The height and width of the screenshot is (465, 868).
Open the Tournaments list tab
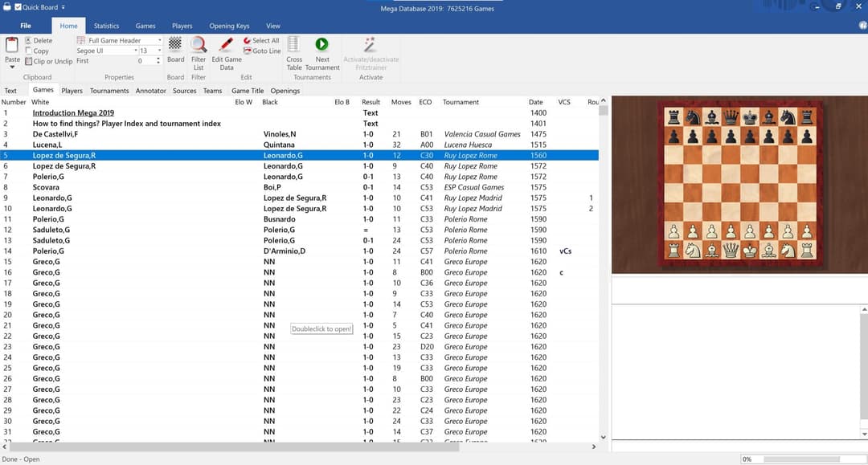coord(109,91)
